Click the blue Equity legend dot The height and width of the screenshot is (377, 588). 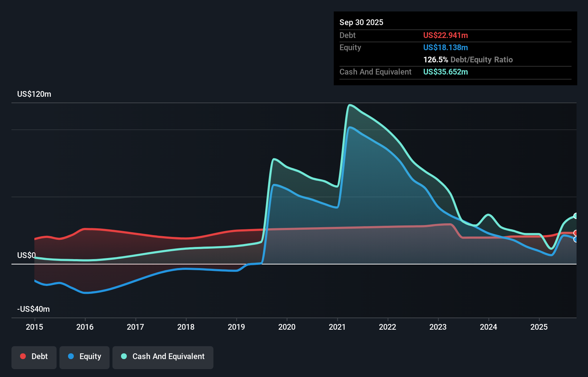(x=72, y=356)
